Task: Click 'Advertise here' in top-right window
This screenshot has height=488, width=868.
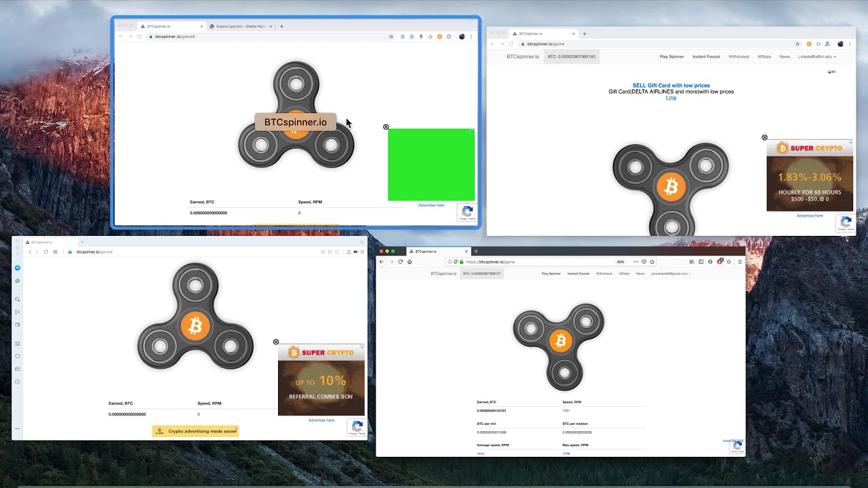Action: (810, 216)
